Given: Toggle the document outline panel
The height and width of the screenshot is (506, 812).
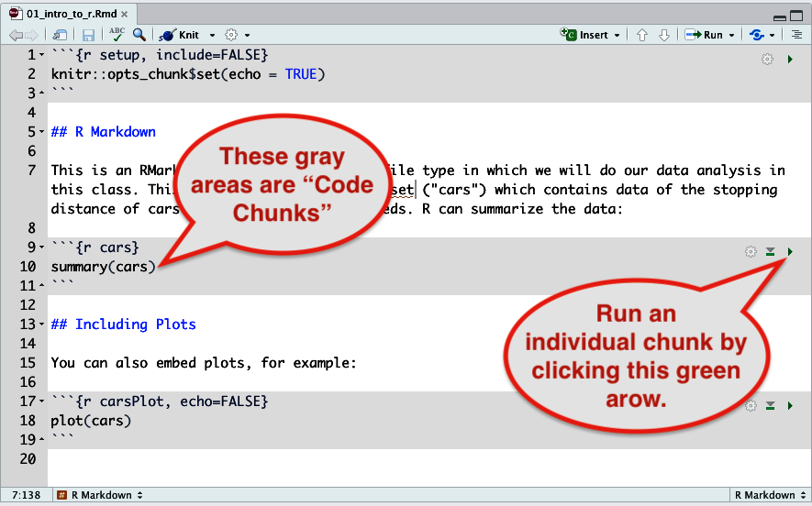Looking at the screenshot, I should point(796,35).
